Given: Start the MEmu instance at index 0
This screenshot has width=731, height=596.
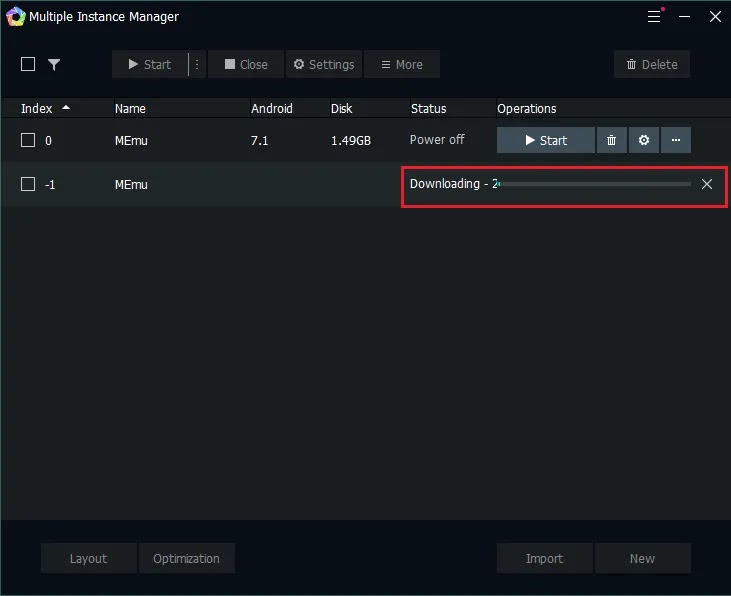Looking at the screenshot, I should tap(546, 140).
